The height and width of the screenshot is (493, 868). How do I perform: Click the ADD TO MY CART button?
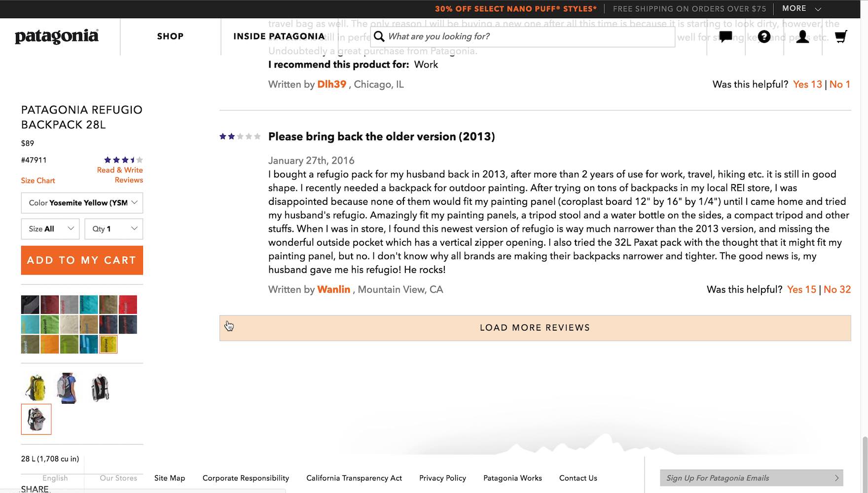(82, 260)
